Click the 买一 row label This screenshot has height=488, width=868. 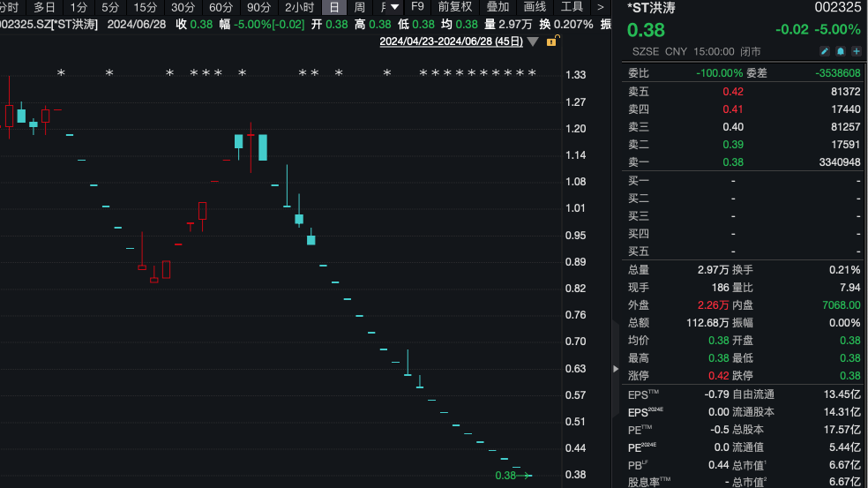tap(639, 181)
